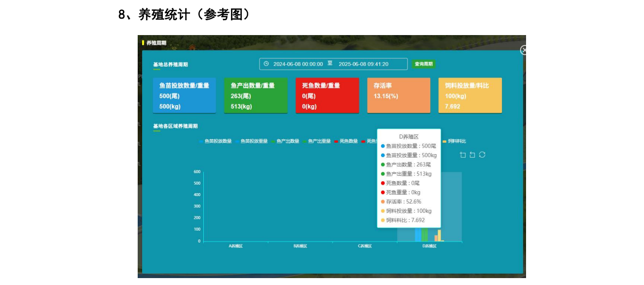Screen dimensions: 644x285
Task: Toggle 鱼苗投放数量 legend series
Action: pos(216,141)
